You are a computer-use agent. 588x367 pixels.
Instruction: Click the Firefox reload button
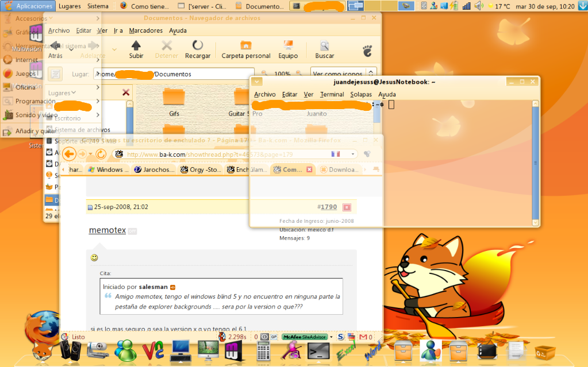[101, 154]
